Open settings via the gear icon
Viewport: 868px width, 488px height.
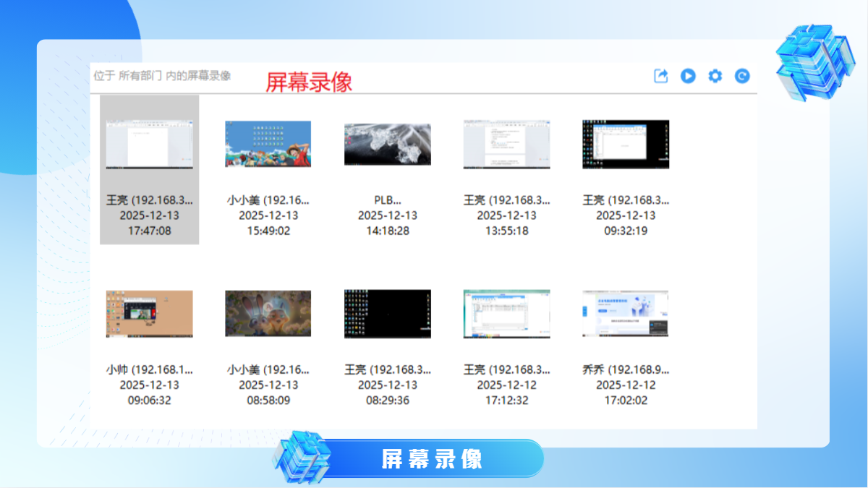point(715,76)
